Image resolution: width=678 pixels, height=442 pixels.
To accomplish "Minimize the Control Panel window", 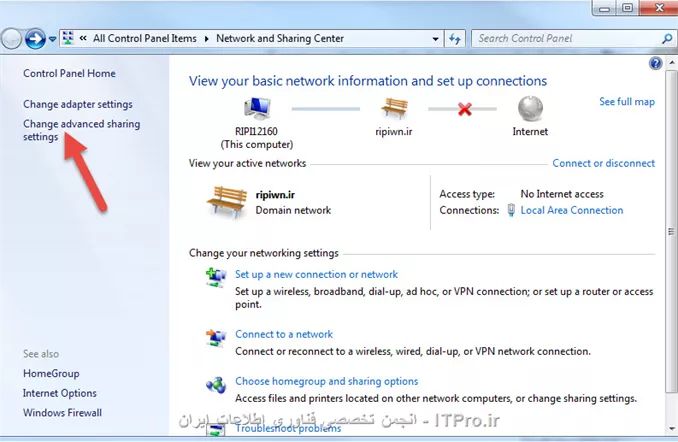I will pos(604,7).
